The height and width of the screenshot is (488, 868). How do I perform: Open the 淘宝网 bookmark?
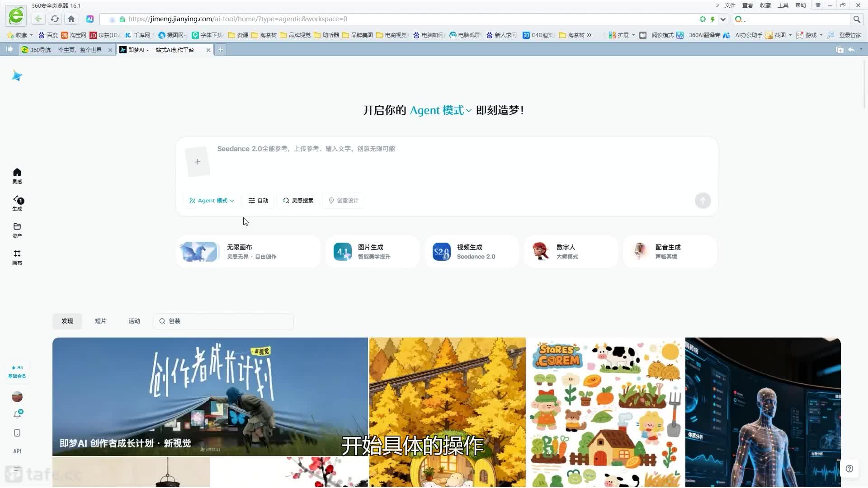(74, 35)
